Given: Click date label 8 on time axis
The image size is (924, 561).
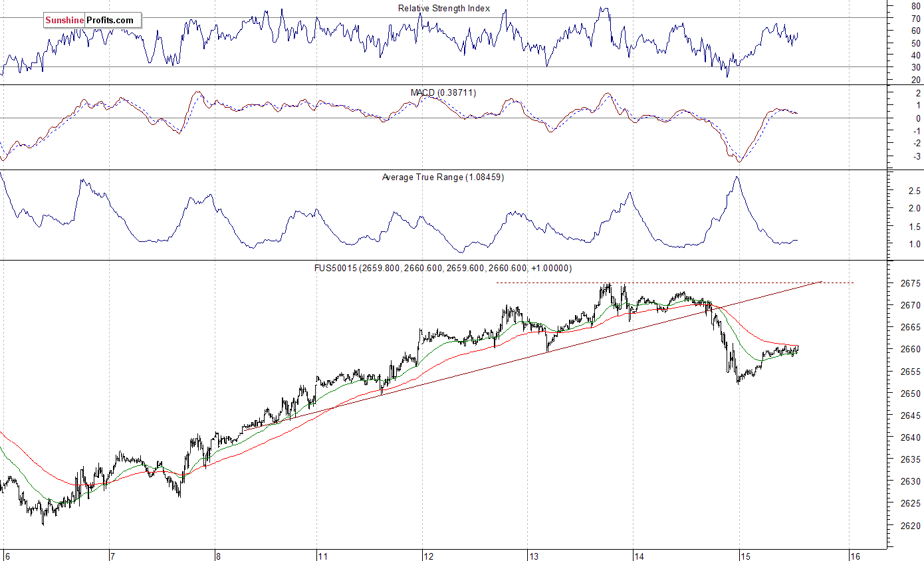Looking at the screenshot, I should 217,556.
